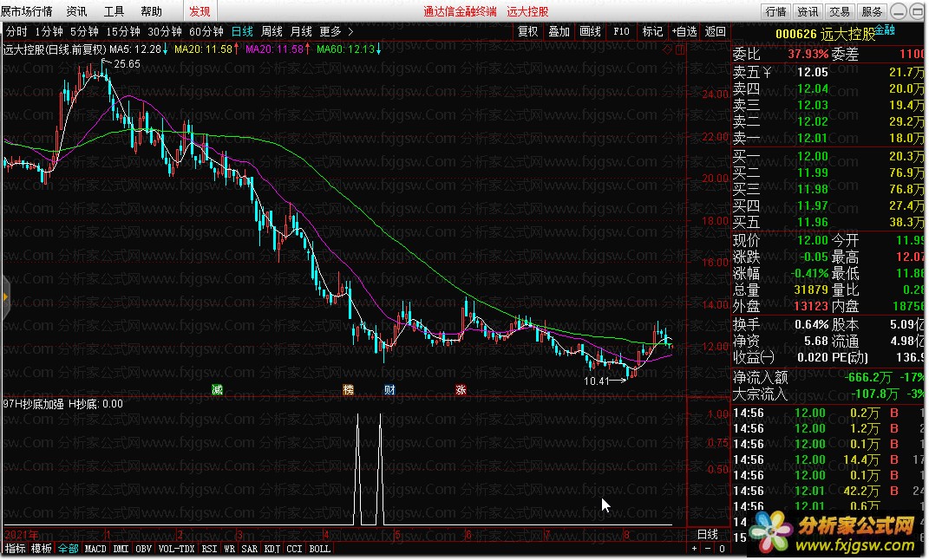Screen dimensions: 929x560
Task: Switch indicator to DMI
Action: coord(121,549)
